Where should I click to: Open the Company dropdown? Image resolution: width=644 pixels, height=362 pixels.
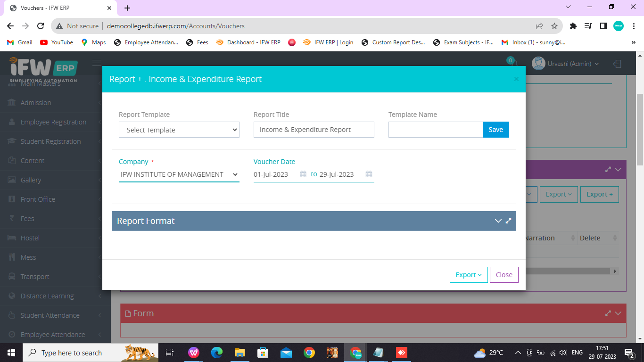179,174
